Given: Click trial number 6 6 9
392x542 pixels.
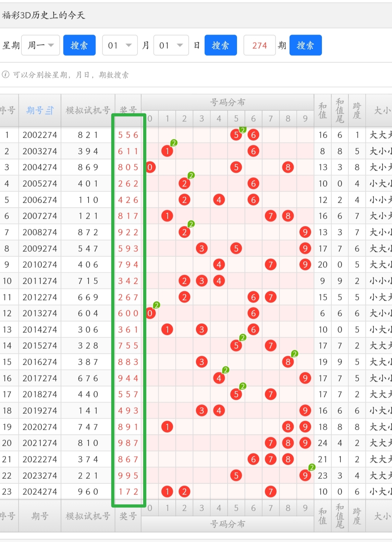Looking at the screenshot, I should click(x=88, y=297).
